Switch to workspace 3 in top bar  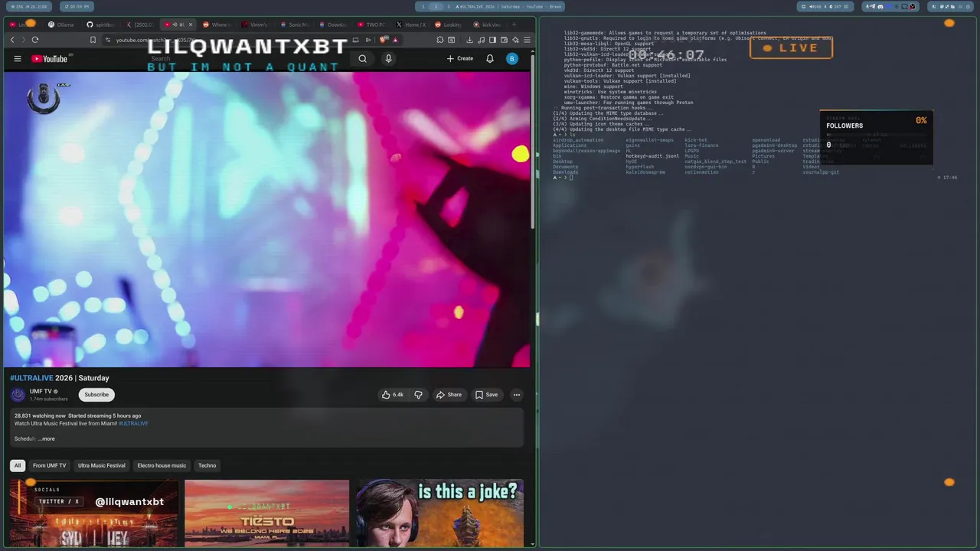coord(449,7)
